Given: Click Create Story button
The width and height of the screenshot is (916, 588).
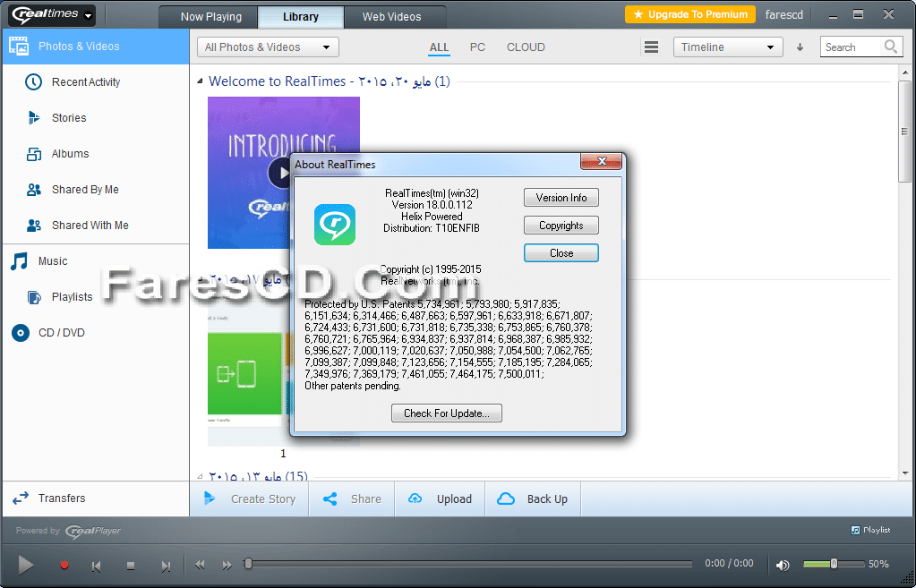Looking at the screenshot, I should [250, 499].
